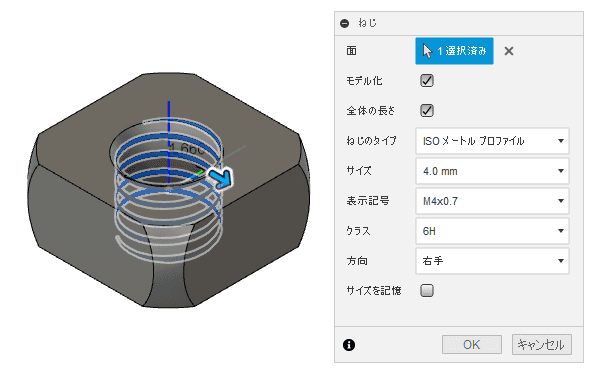The width and height of the screenshot is (597, 374).
Task: Click the ねじ dialog title text
Action: (x=367, y=23)
